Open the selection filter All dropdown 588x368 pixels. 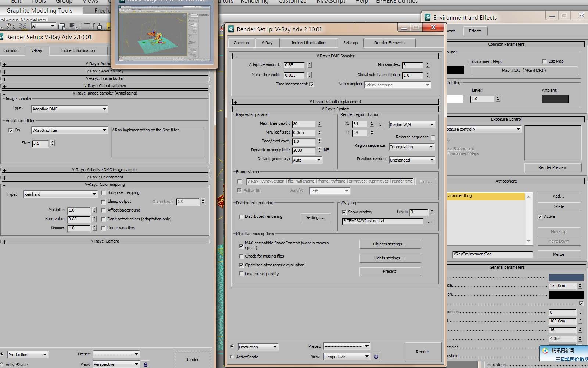43,26
